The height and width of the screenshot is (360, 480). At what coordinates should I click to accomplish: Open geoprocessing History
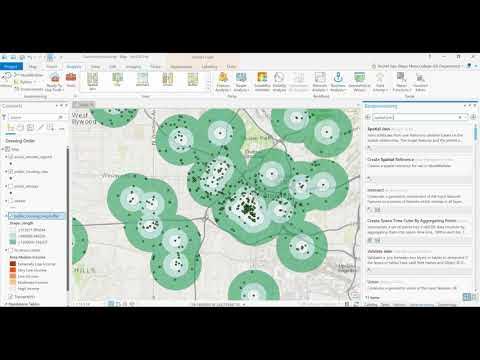[5, 80]
